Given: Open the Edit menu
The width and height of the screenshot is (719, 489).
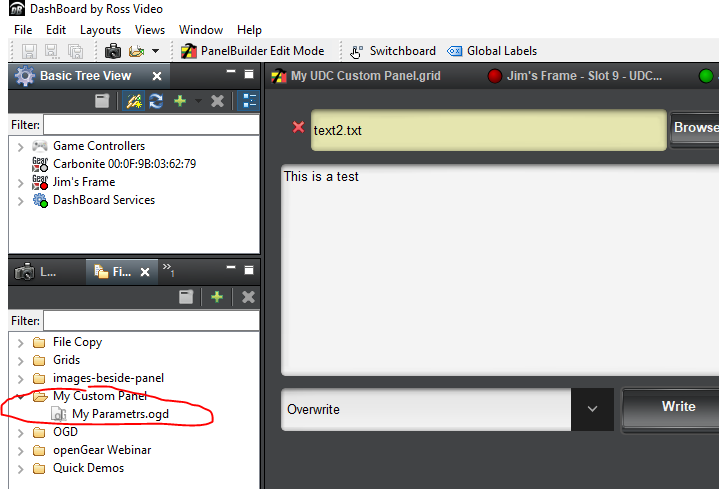Looking at the screenshot, I should [56, 30].
